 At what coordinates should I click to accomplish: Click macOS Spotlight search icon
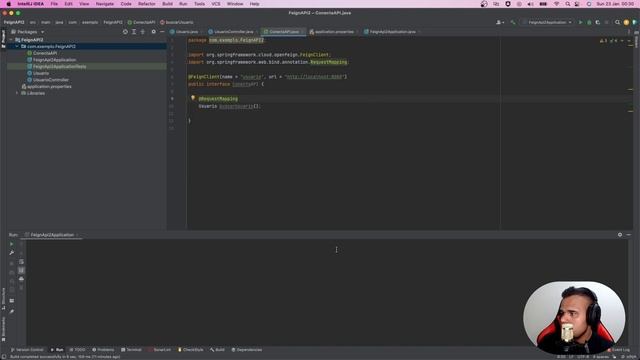coord(567,4)
